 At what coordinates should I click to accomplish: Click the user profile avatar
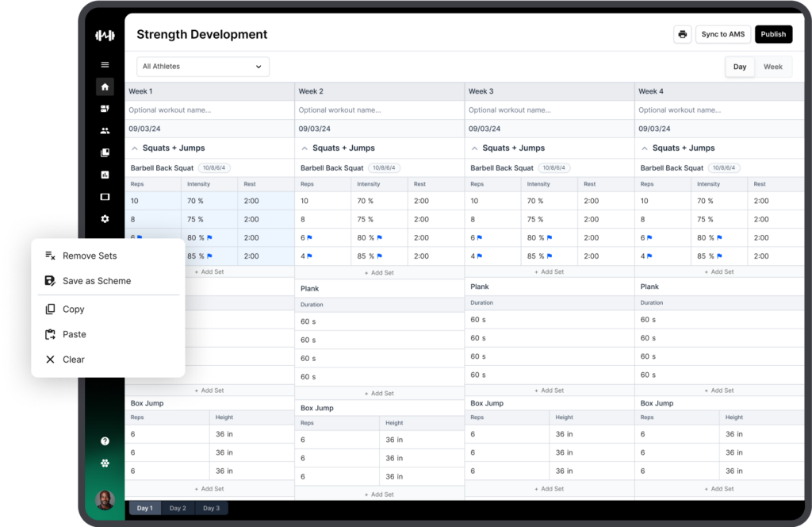click(105, 499)
